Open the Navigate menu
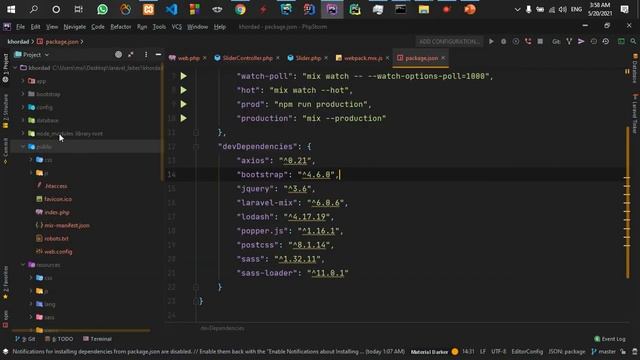Viewport: 640px width, 360px height. 74,27
